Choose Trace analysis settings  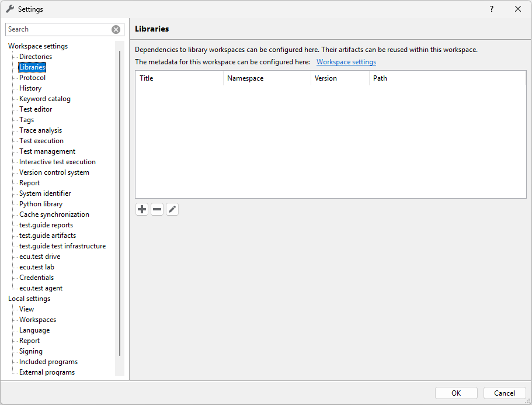coord(40,130)
